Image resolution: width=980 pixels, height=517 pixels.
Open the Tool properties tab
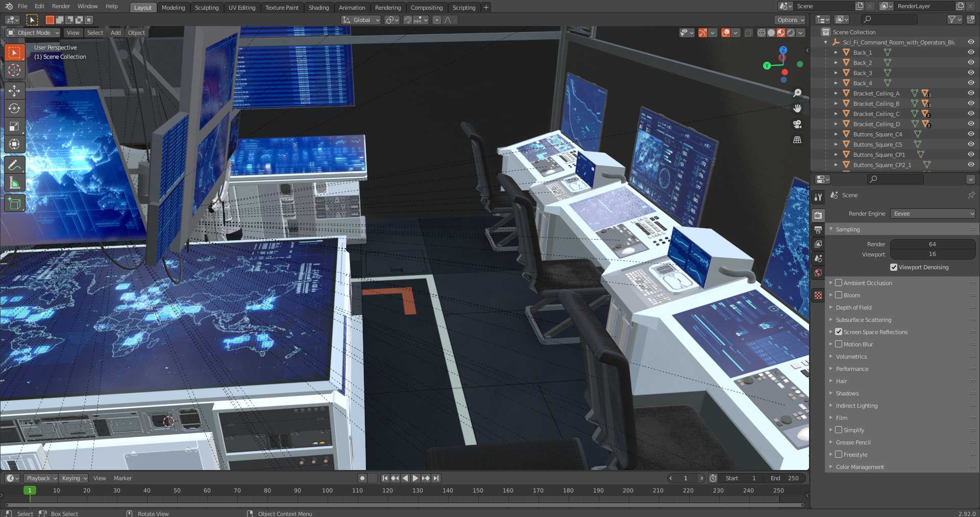pyautogui.click(x=818, y=197)
